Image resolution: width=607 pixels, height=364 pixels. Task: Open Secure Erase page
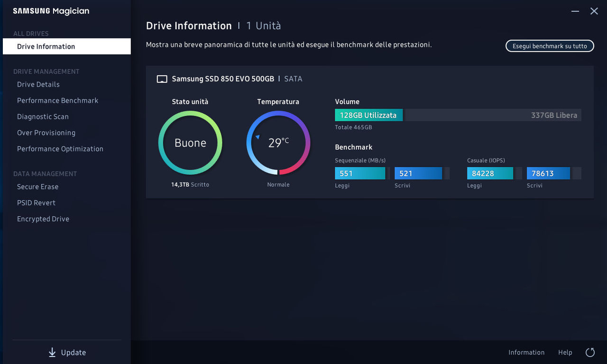(x=38, y=187)
